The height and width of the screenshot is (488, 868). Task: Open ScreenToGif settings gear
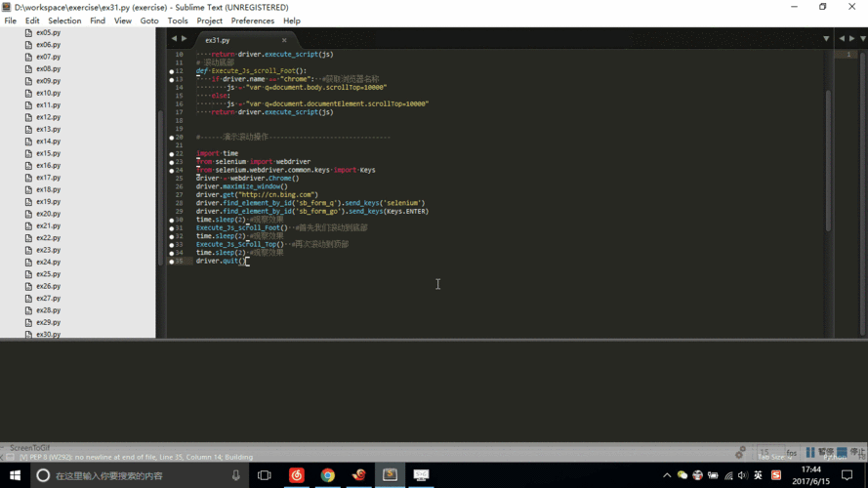click(x=740, y=453)
